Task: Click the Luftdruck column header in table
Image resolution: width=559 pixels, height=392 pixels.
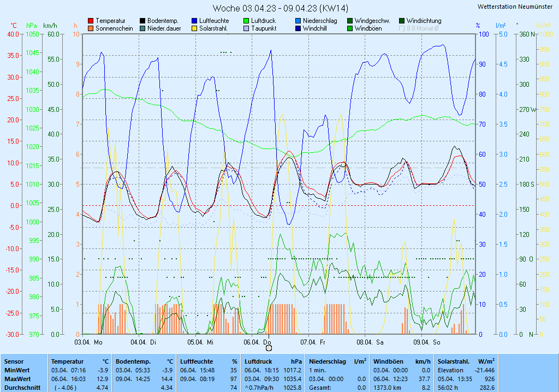Action: (x=259, y=361)
